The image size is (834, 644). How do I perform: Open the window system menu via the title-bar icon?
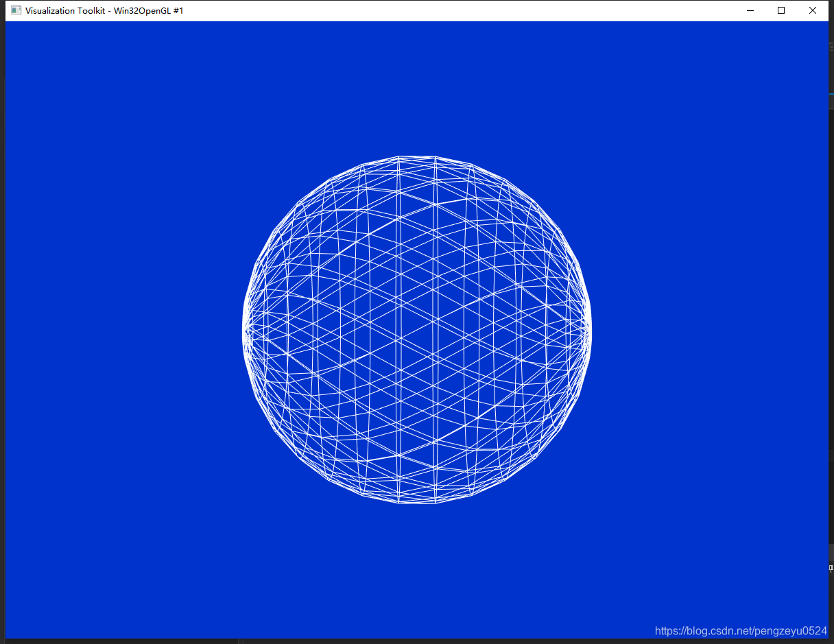(15, 10)
